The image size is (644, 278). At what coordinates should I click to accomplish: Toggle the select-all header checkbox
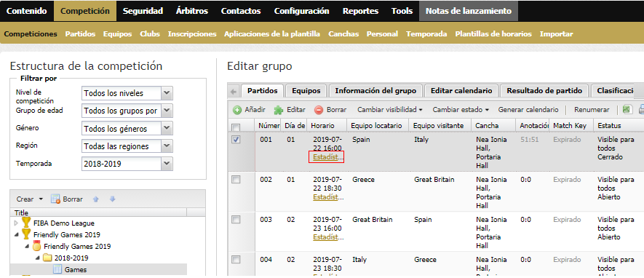pyautogui.click(x=236, y=127)
